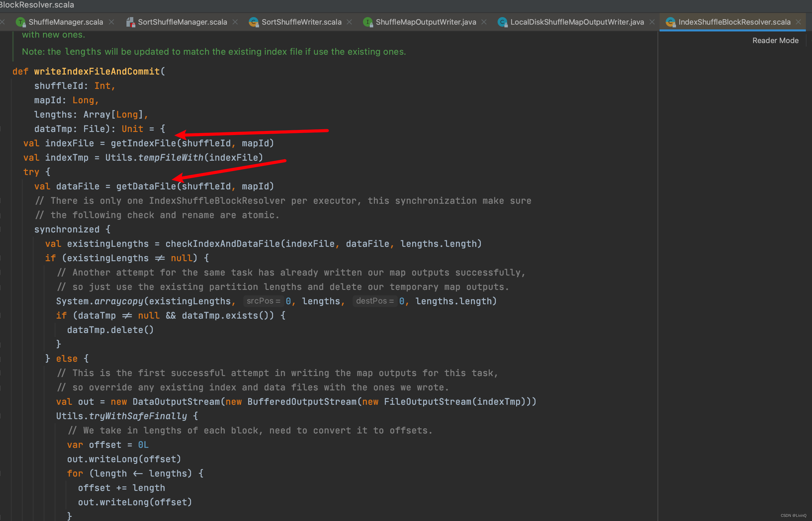Click the destPos parameter inlay hint
Image resolution: width=812 pixels, height=521 pixels.
point(375,301)
